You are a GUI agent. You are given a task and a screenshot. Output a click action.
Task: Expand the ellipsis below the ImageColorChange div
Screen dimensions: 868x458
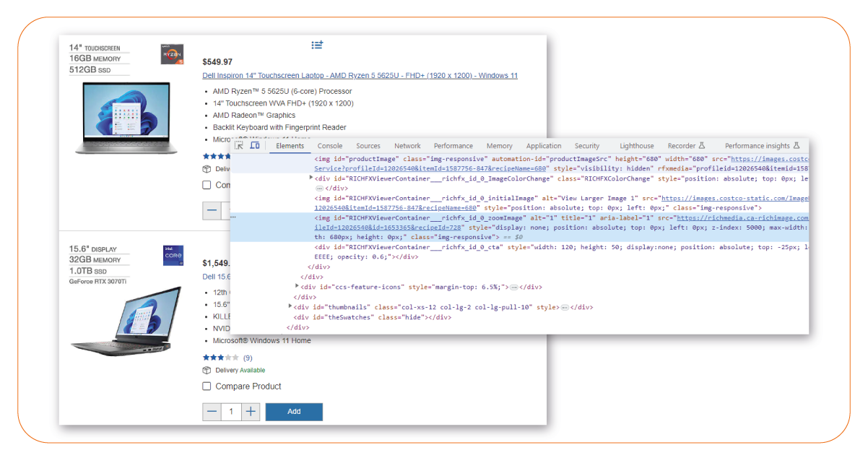pyautogui.click(x=319, y=188)
